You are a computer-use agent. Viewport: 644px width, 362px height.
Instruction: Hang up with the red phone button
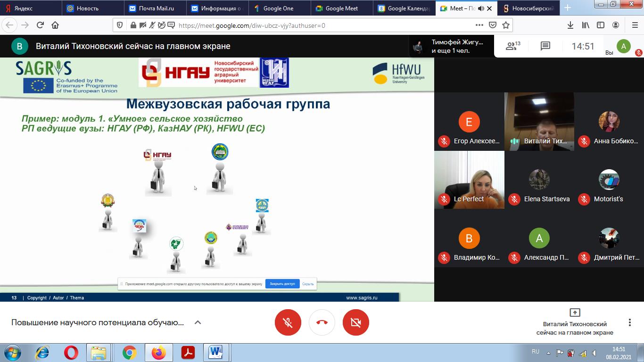point(322,322)
